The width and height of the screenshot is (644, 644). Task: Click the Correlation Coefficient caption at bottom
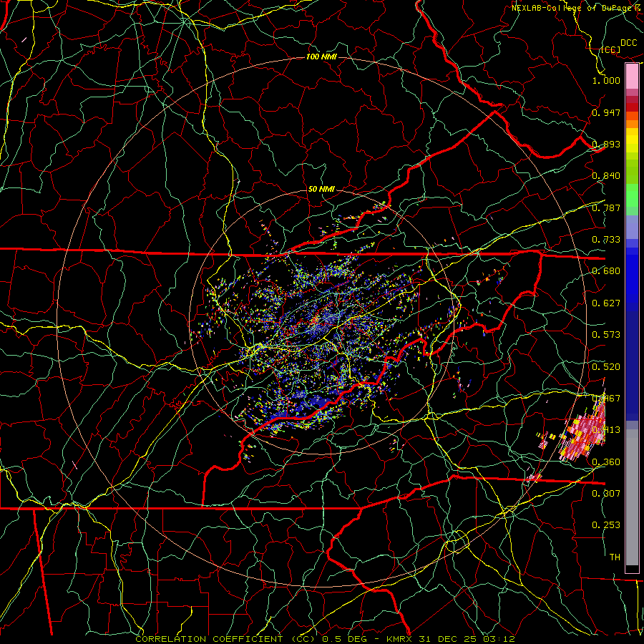tap(325, 639)
